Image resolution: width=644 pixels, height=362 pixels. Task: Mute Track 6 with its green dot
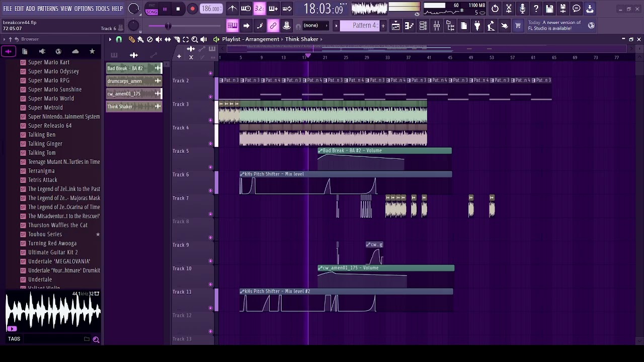tap(210, 191)
